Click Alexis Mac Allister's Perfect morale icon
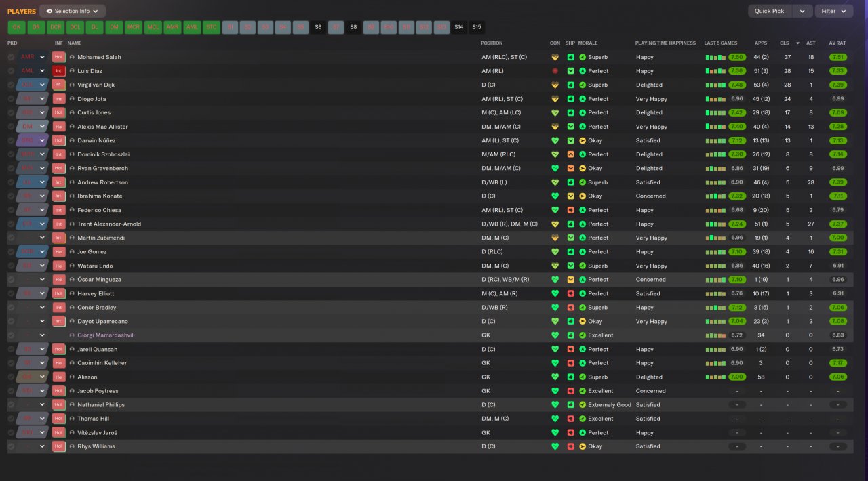 pyautogui.click(x=583, y=127)
